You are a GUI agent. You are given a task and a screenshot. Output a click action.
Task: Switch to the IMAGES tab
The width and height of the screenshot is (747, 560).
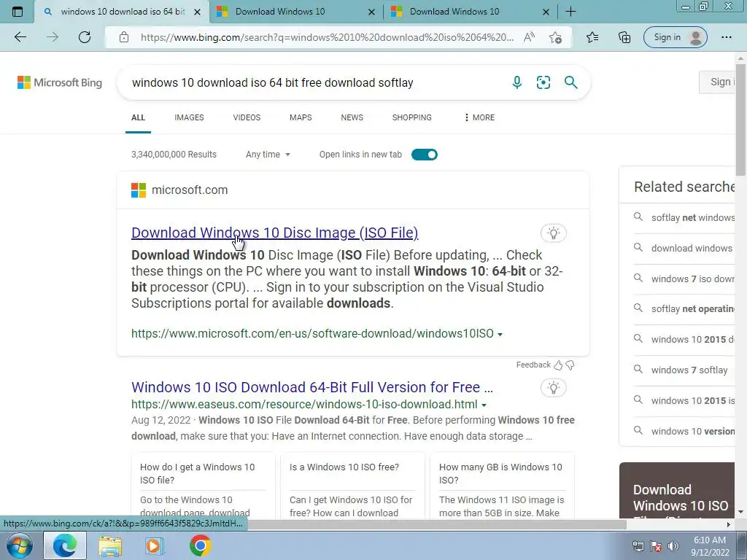click(189, 117)
